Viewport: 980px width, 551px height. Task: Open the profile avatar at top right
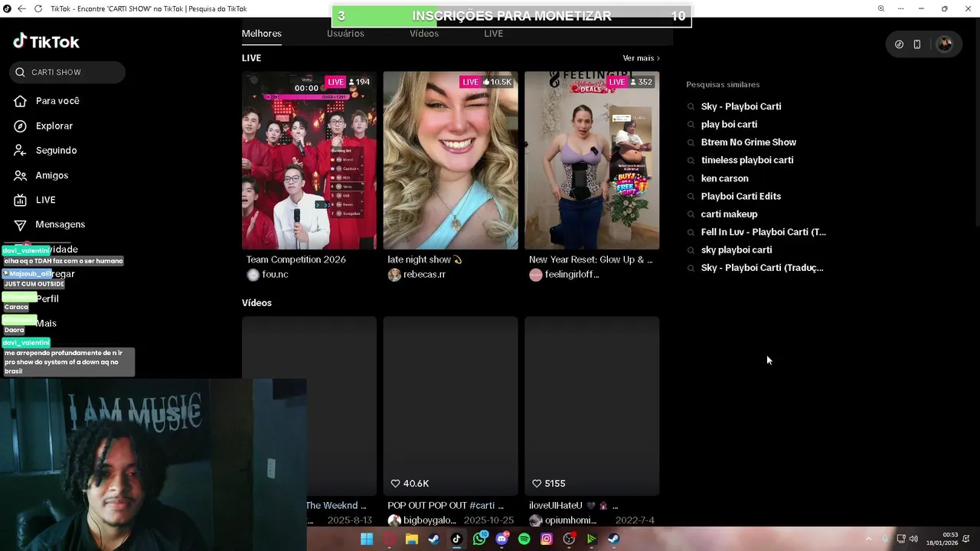944,44
